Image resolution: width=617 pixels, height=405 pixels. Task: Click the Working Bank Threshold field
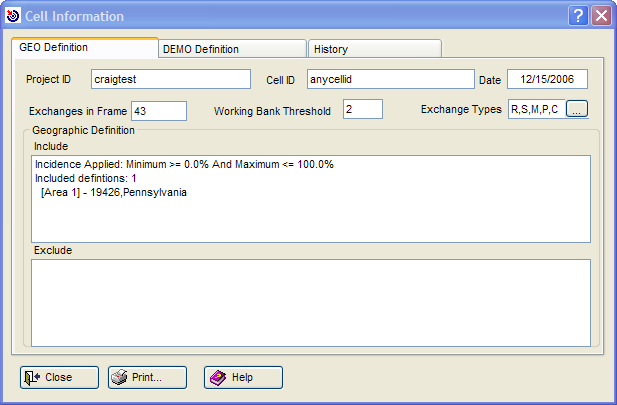tap(362, 110)
